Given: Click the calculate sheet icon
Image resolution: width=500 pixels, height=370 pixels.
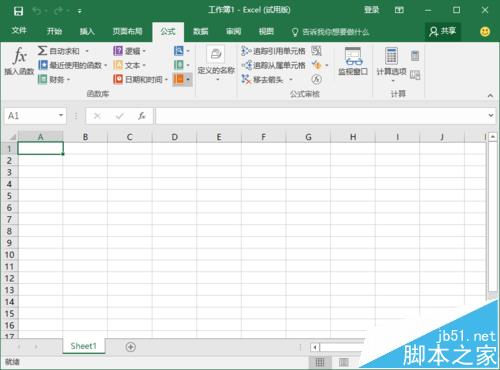Looking at the screenshot, I should click(415, 75).
